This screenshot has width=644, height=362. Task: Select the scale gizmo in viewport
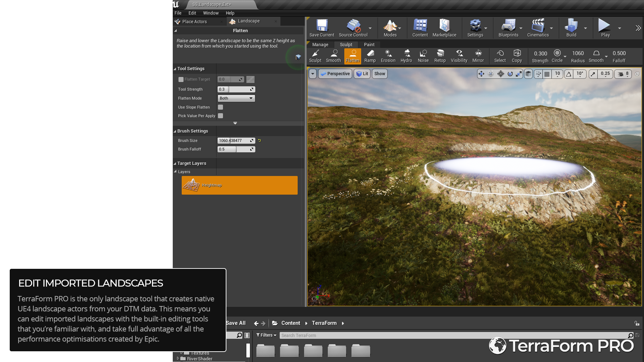coord(519,74)
